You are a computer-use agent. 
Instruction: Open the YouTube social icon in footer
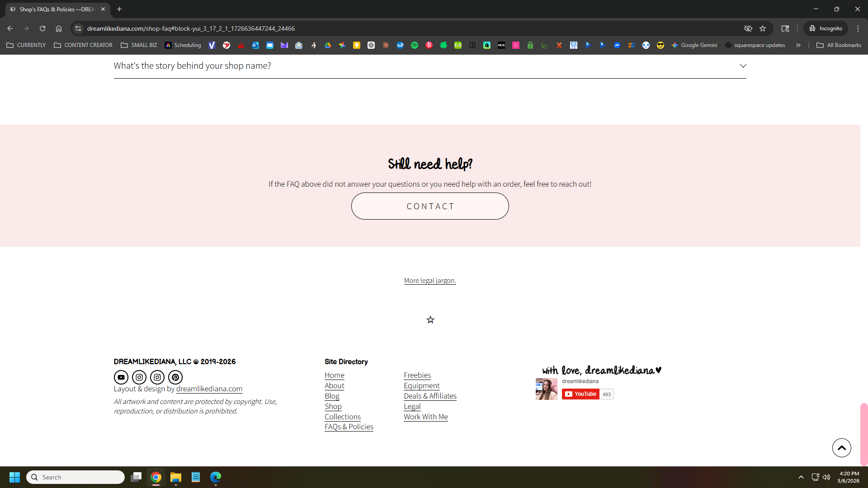click(121, 377)
